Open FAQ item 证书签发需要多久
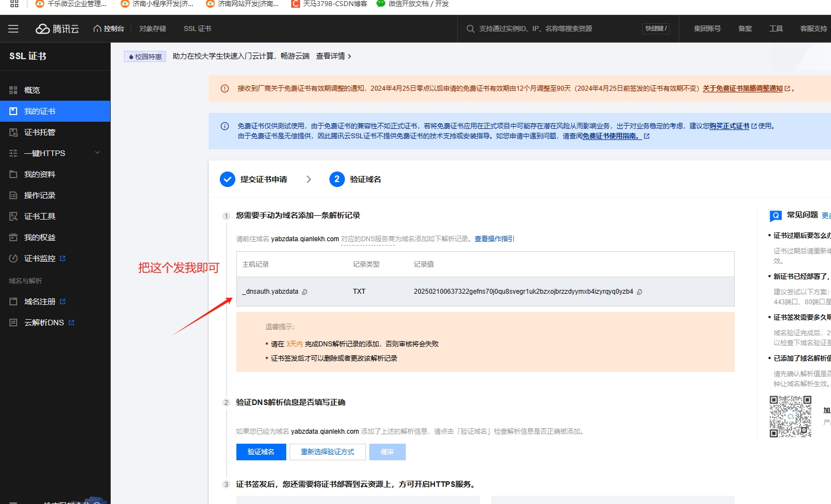This screenshot has width=831, height=504. click(802, 318)
